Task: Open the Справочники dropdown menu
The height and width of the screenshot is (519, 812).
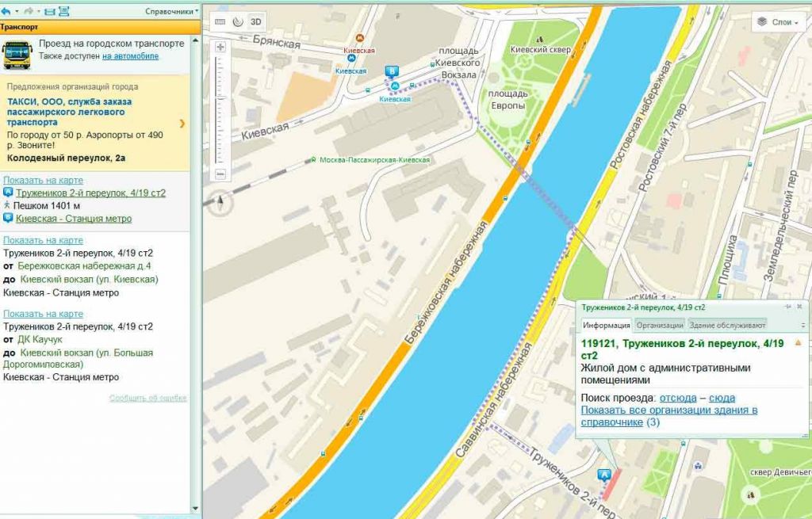Action: (171, 11)
